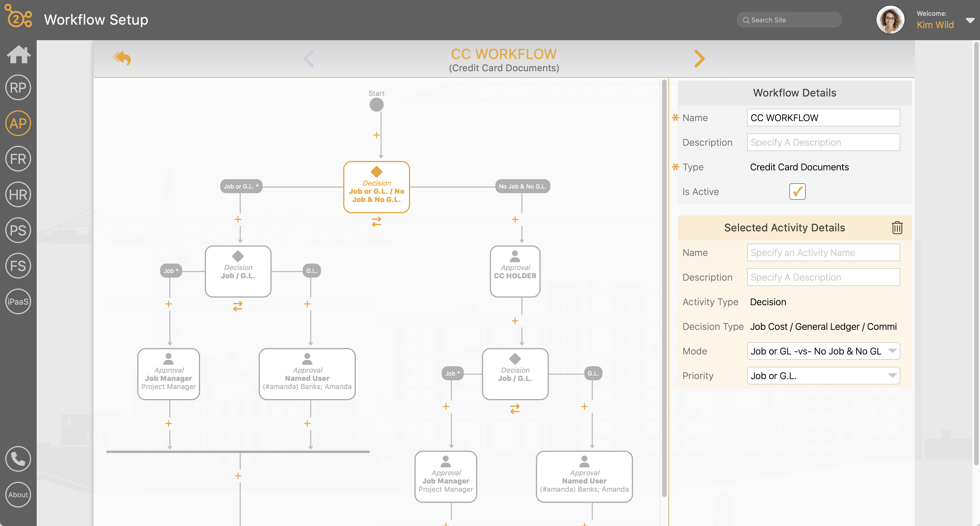Toggle the Is Active checkbox
Viewport: 980px width, 526px height.
coord(798,192)
